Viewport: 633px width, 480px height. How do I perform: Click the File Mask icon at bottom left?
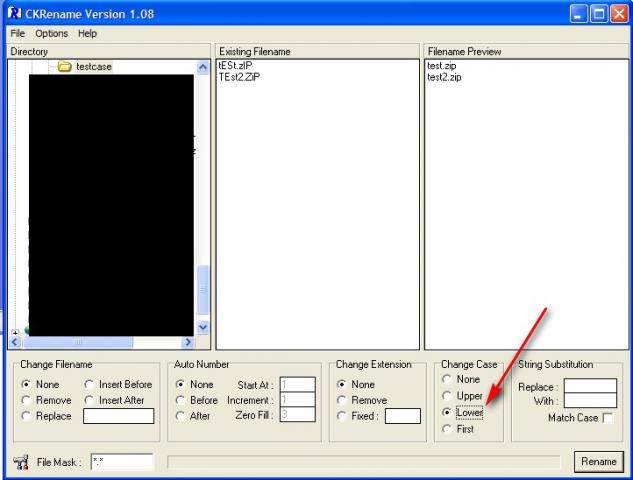click(x=21, y=462)
